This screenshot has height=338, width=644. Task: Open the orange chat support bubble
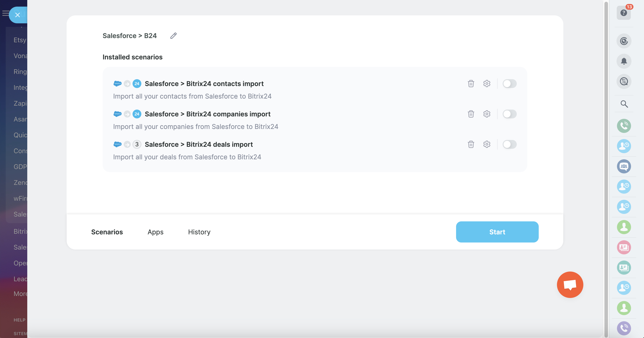click(570, 285)
